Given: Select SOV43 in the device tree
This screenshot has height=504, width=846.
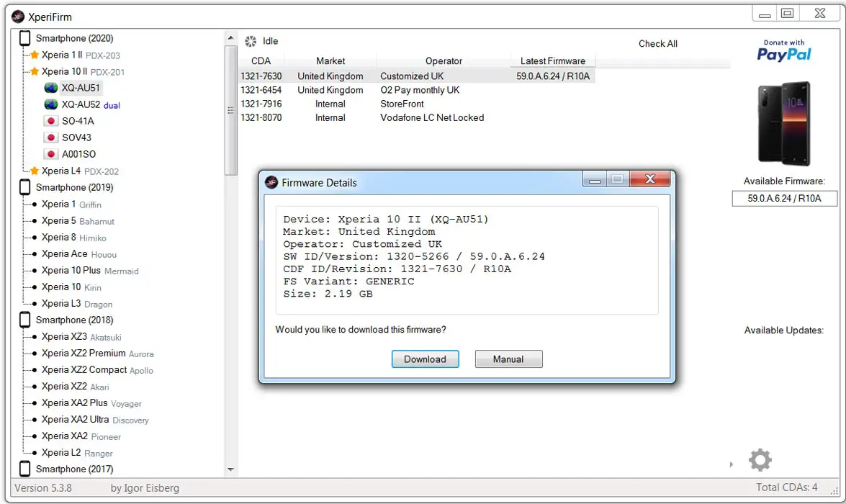Looking at the screenshot, I should coord(76,138).
